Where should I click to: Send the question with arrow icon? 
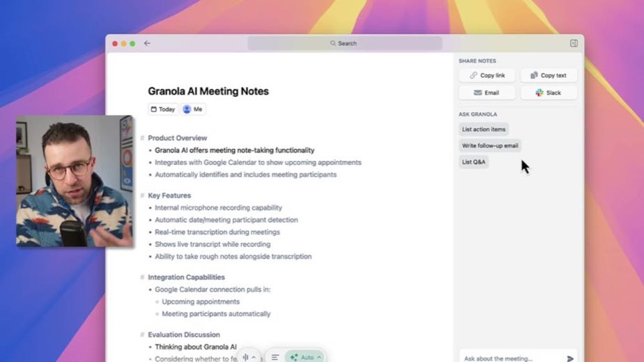[570, 359]
